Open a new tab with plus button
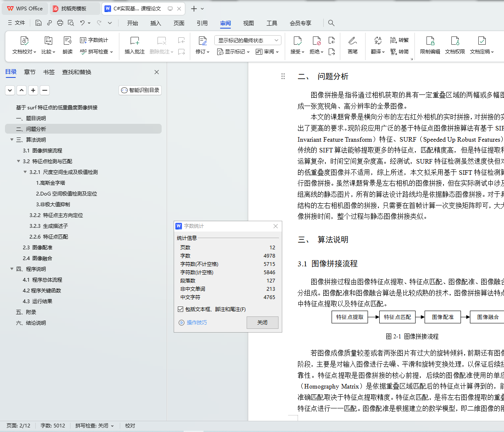The image size is (504, 432). tap(194, 8)
